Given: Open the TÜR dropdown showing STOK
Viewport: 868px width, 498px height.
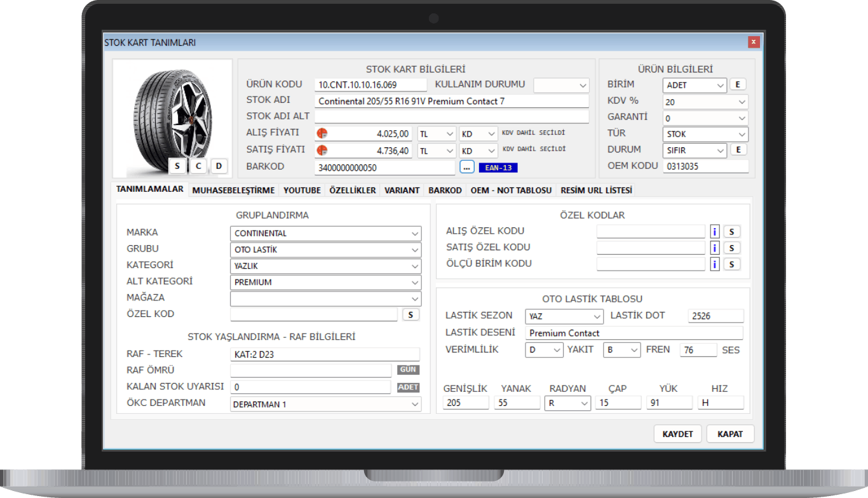Looking at the screenshot, I should pos(705,135).
